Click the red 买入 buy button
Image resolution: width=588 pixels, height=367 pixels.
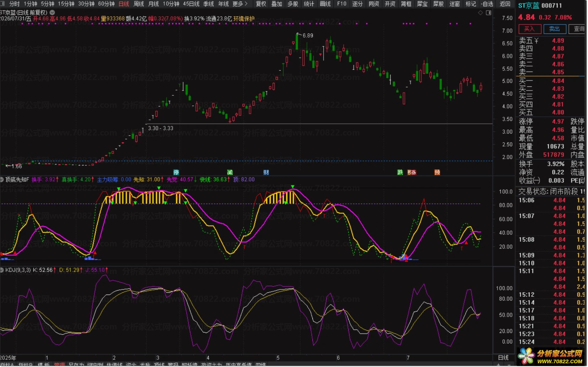coord(530,29)
